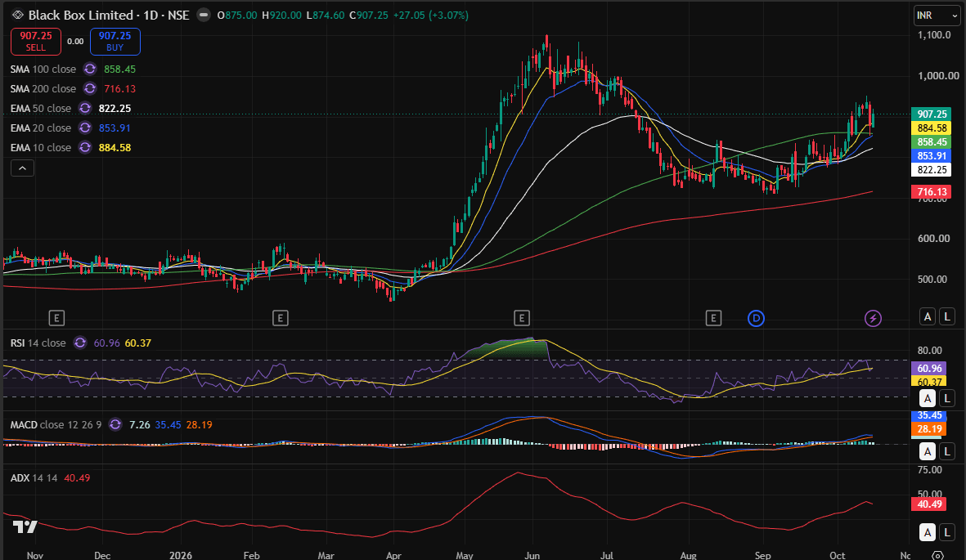This screenshot has width=966, height=560.
Task: Click the blue 853.91 EMA 20 price tag
Action: pos(931,156)
